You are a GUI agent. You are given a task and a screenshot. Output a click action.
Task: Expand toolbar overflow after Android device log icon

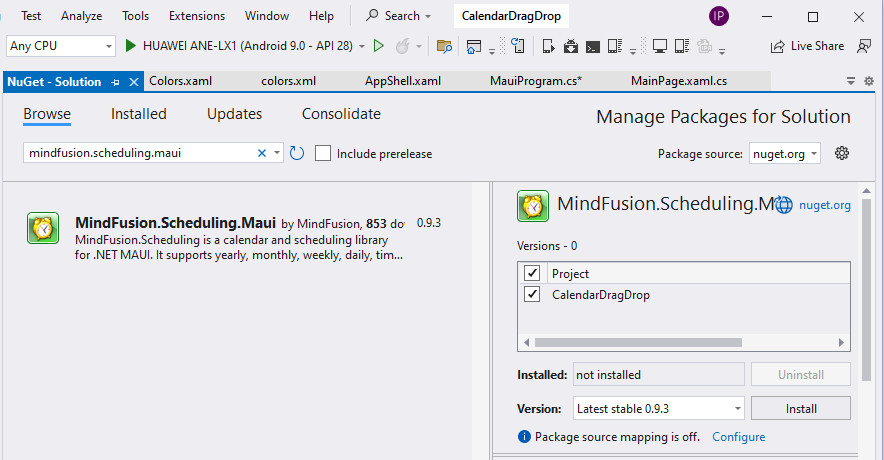(633, 51)
